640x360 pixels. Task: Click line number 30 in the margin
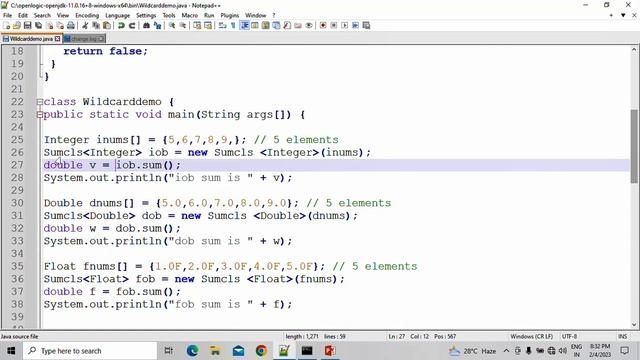pyautogui.click(x=17, y=203)
